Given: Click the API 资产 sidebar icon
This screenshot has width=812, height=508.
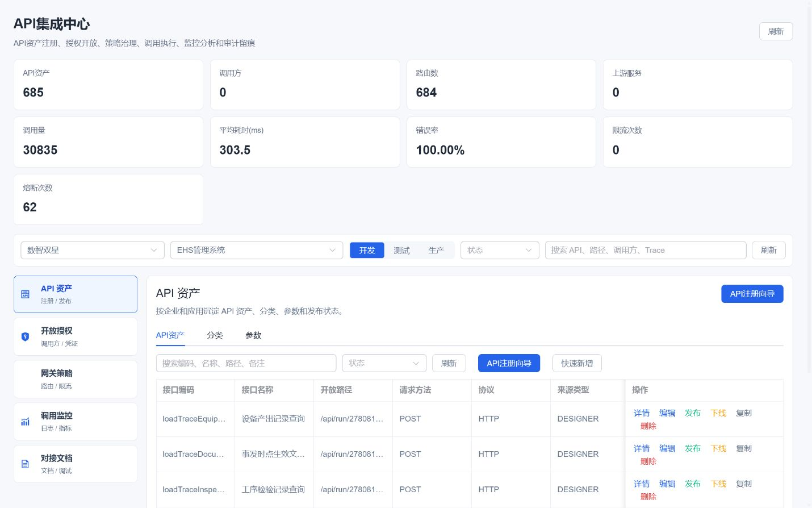Looking at the screenshot, I should click(x=25, y=294).
